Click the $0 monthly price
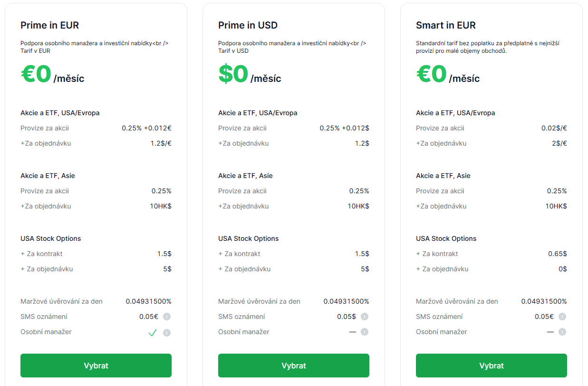The width and height of the screenshot is (588, 386). pos(233,75)
